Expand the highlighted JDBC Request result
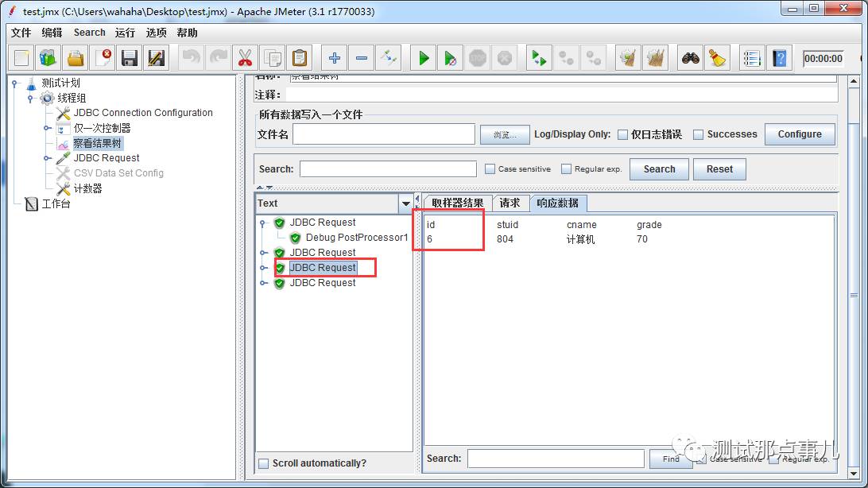 click(264, 268)
